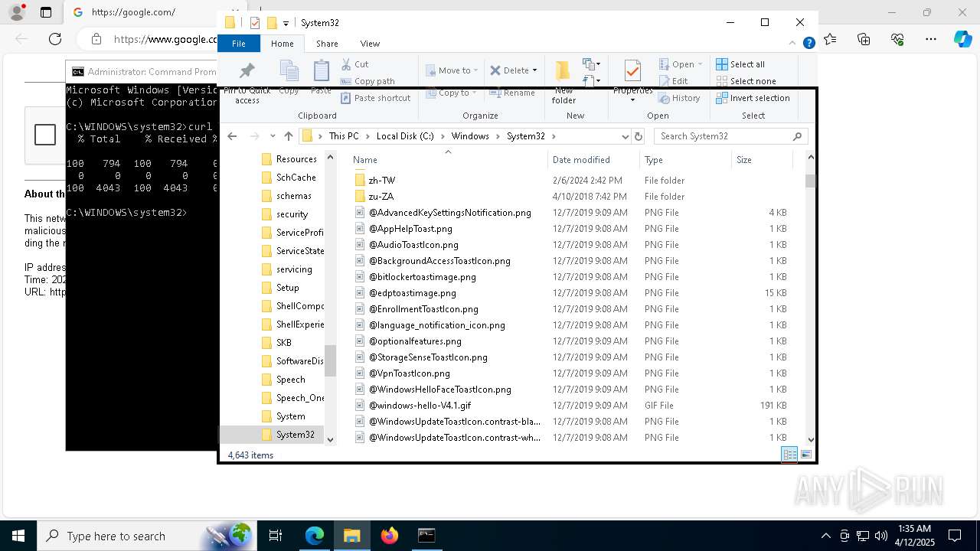Click the Edge page refresh icon
Image resolution: width=980 pixels, height=551 pixels.
tap(55, 39)
